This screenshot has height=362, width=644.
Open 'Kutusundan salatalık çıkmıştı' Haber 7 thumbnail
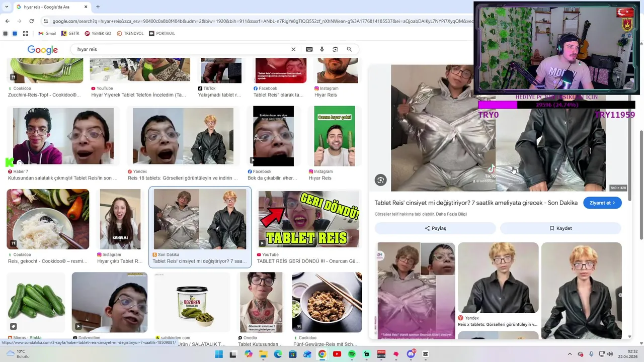tap(63, 136)
